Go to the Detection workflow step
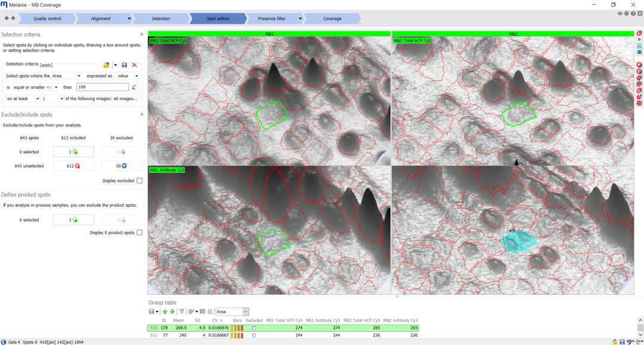The image size is (644, 345). (x=161, y=18)
